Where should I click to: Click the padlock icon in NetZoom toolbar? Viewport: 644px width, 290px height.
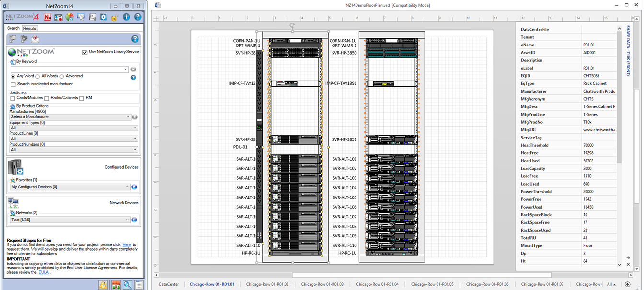115,17
